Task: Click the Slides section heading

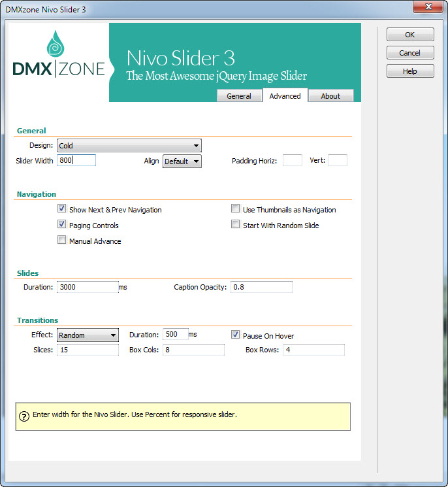Action: pyautogui.click(x=27, y=273)
